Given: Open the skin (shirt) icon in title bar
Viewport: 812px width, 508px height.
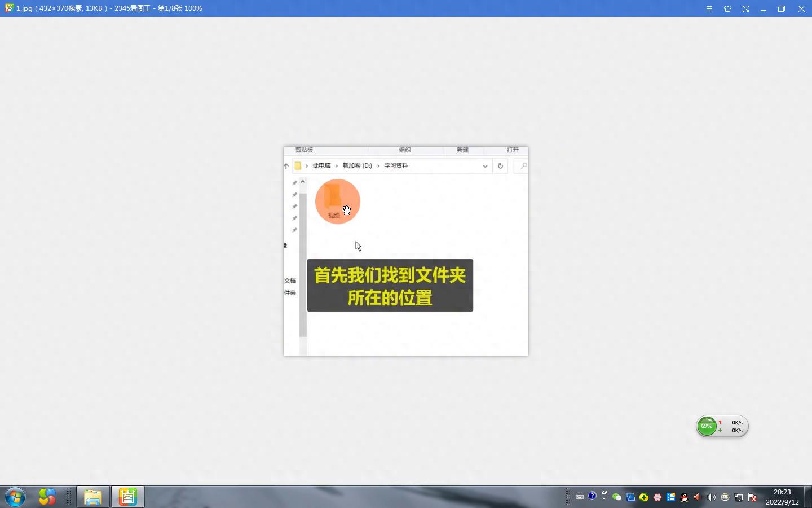Looking at the screenshot, I should point(727,8).
